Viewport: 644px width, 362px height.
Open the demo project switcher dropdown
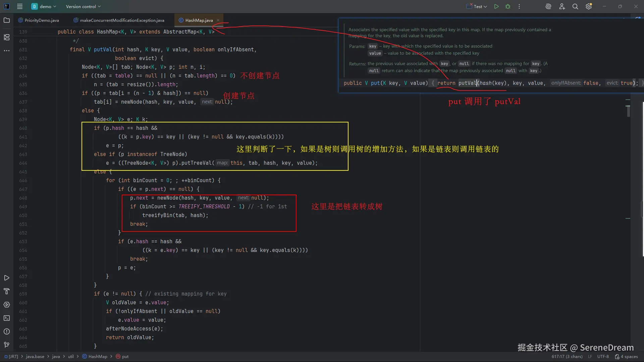click(44, 6)
